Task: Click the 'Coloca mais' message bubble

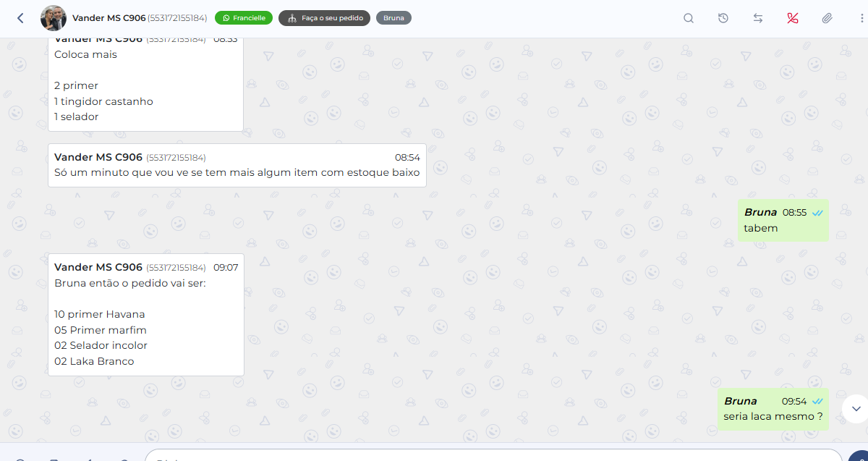Action: coord(145,85)
